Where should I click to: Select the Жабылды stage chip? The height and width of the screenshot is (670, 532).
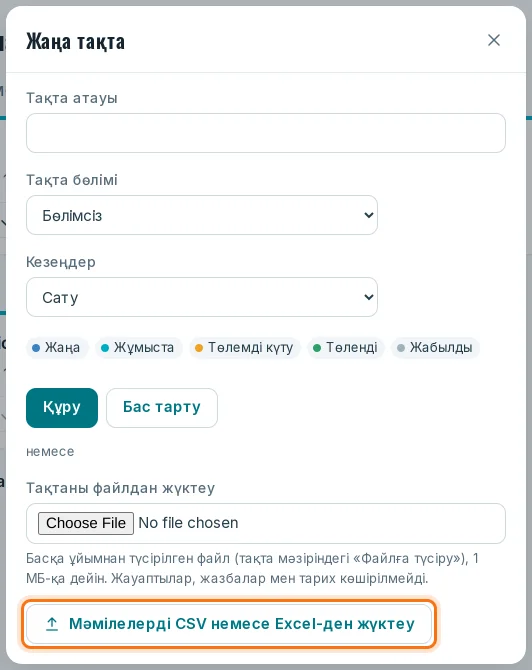tap(435, 347)
